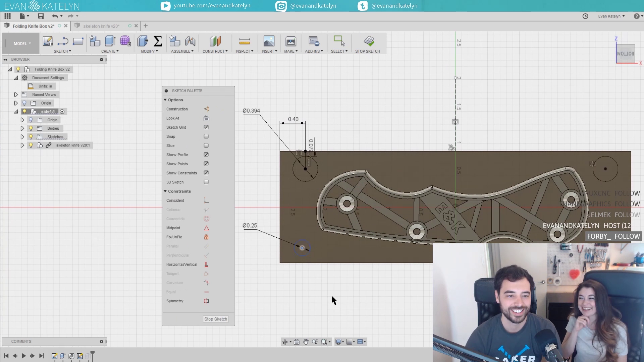Click the Create Form purple mesh icon
The image size is (644, 362).
(125, 41)
